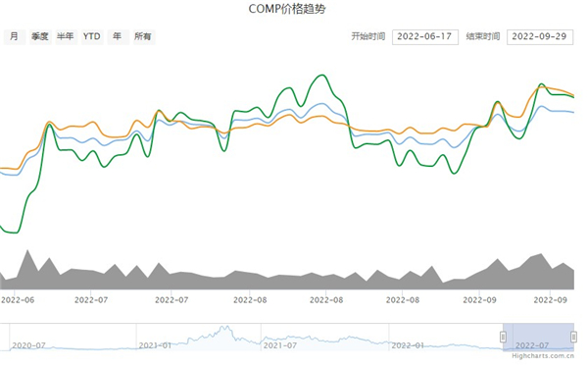Screen dimensions: 588x367
Task: Select the YTD range button
Action: (92, 37)
